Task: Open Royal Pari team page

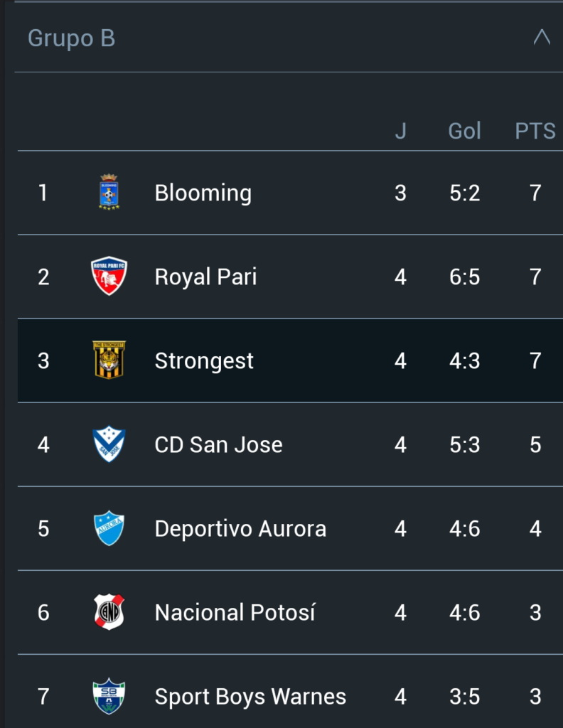Action: 205,277
